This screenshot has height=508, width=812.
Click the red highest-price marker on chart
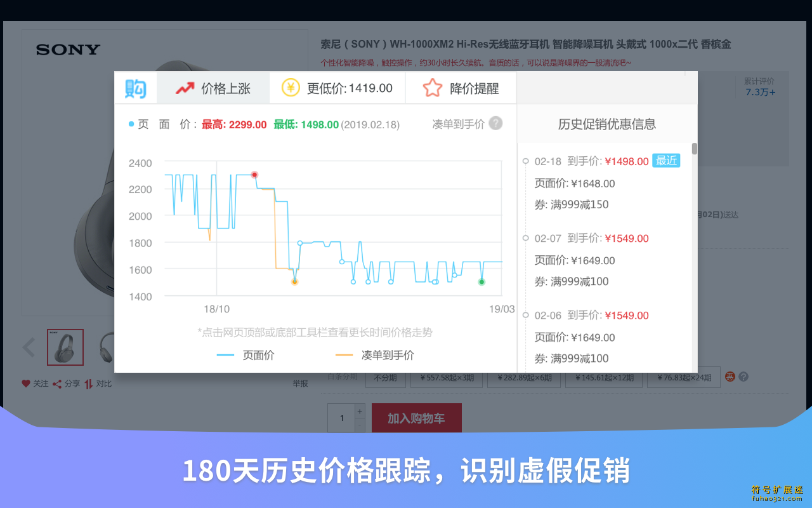pyautogui.click(x=254, y=175)
